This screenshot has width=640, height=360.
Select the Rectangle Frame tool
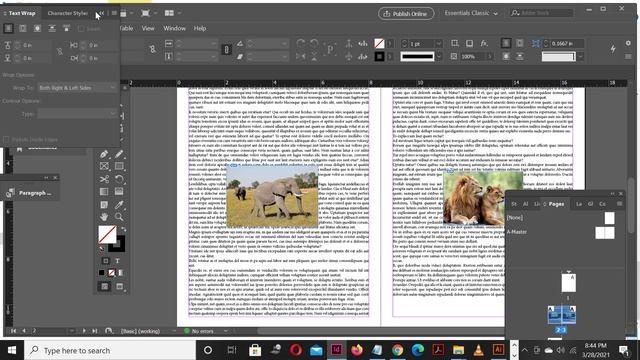point(104,166)
